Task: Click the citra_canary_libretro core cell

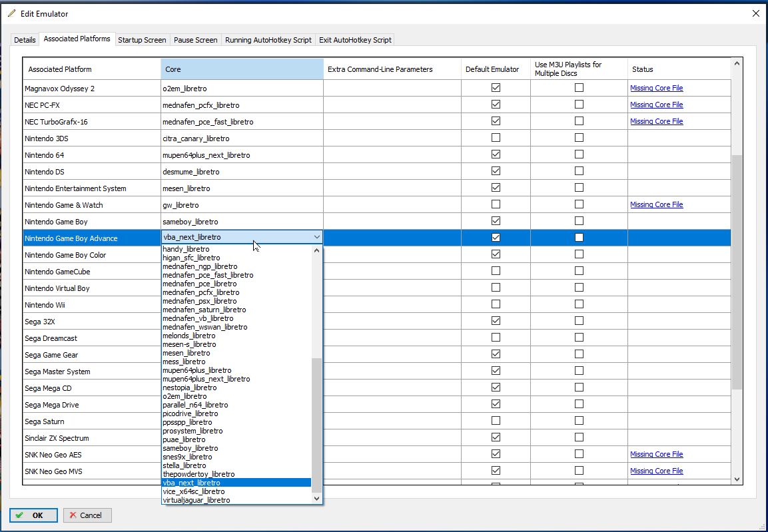Action: [x=242, y=138]
